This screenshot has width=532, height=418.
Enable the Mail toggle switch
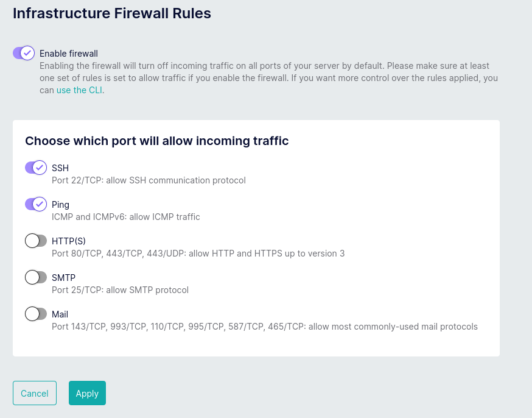pyautogui.click(x=36, y=314)
